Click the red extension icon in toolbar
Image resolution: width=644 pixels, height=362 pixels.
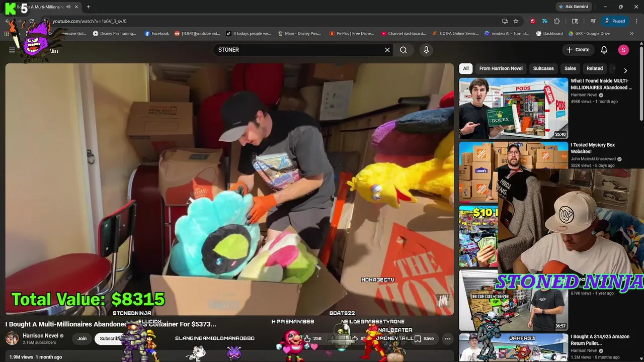point(533,21)
